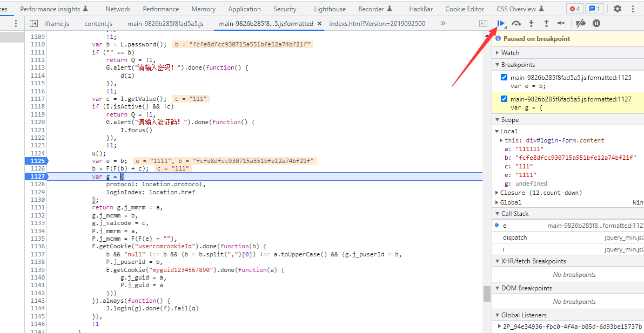Select call stack frame i

(x=568, y=249)
